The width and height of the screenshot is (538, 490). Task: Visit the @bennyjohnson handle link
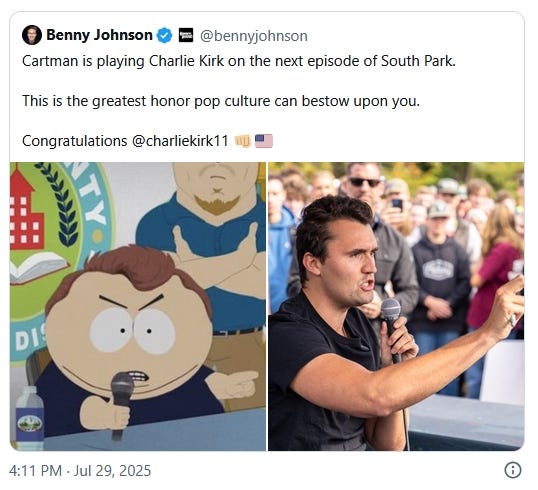[x=254, y=36]
